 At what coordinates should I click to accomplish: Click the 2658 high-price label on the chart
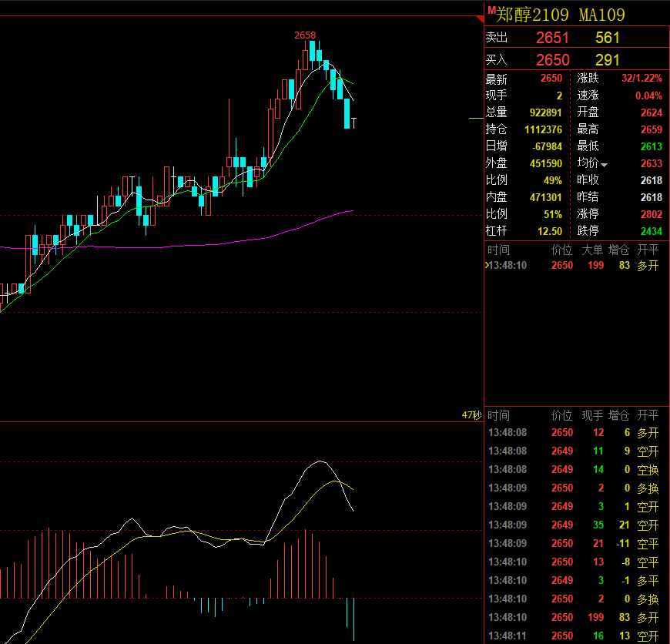(x=305, y=35)
